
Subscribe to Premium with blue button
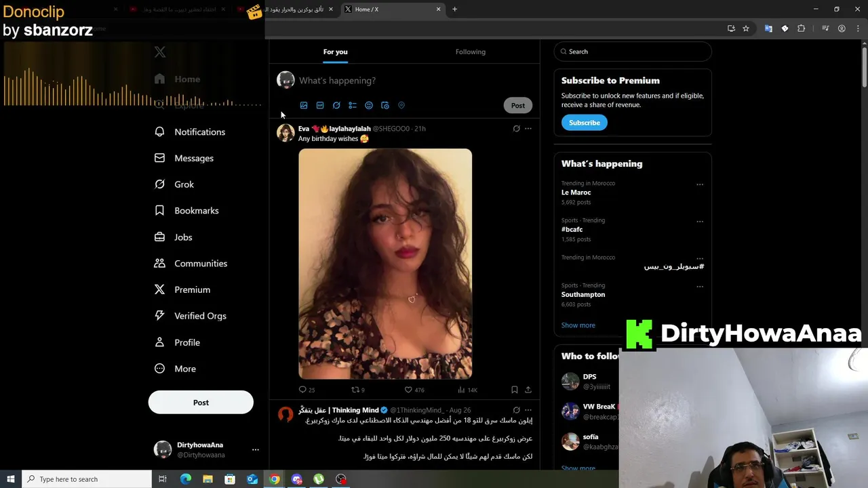click(584, 123)
